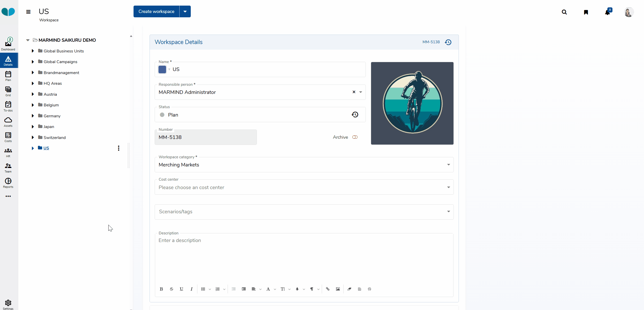Open the To-dos section
Image resolution: width=644 pixels, height=310 pixels.
coord(8,106)
